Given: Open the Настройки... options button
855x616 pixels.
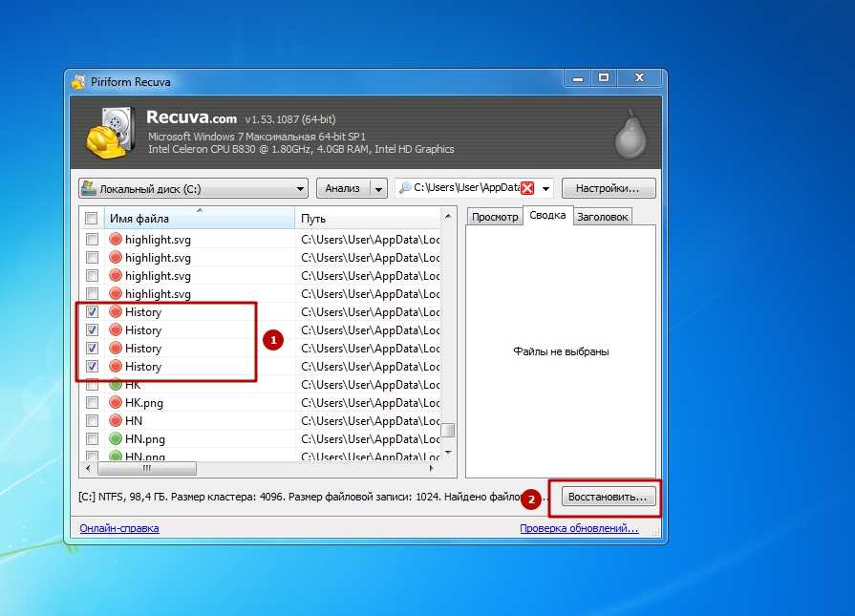Looking at the screenshot, I should (x=608, y=188).
